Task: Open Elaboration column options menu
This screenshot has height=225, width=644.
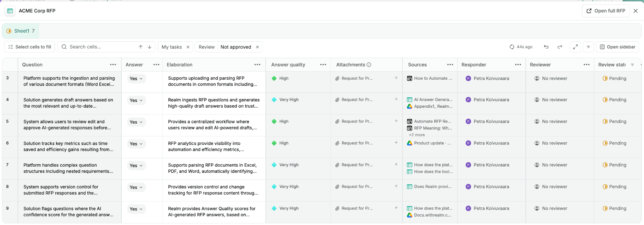Action: 257,65
